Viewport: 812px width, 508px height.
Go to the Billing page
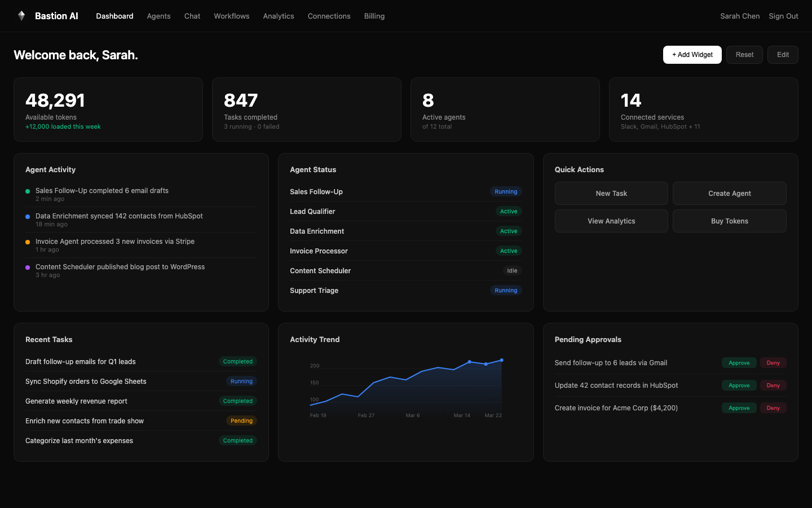[x=374, y=16]
